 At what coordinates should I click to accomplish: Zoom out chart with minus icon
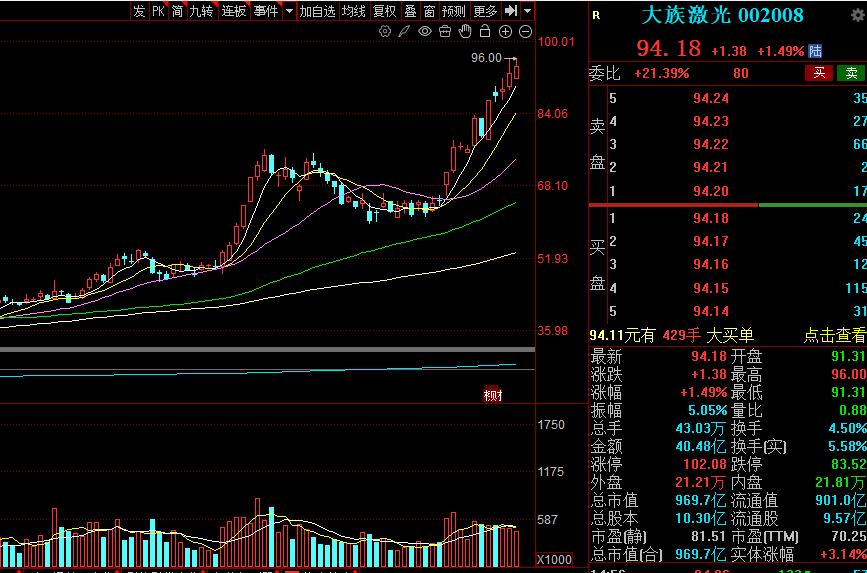[x=525, y=32]
